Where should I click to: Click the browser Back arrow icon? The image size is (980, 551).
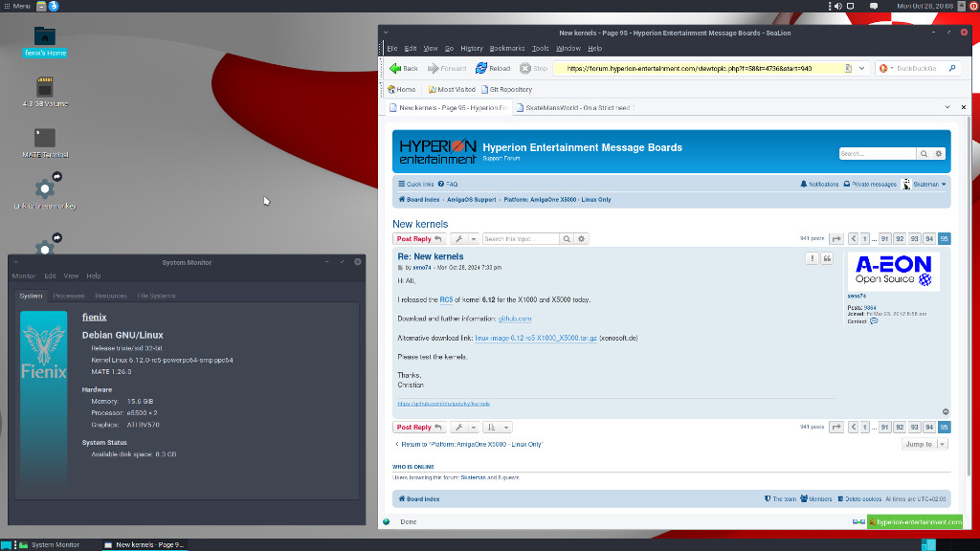pyautogui.click(x=395, y=68)
